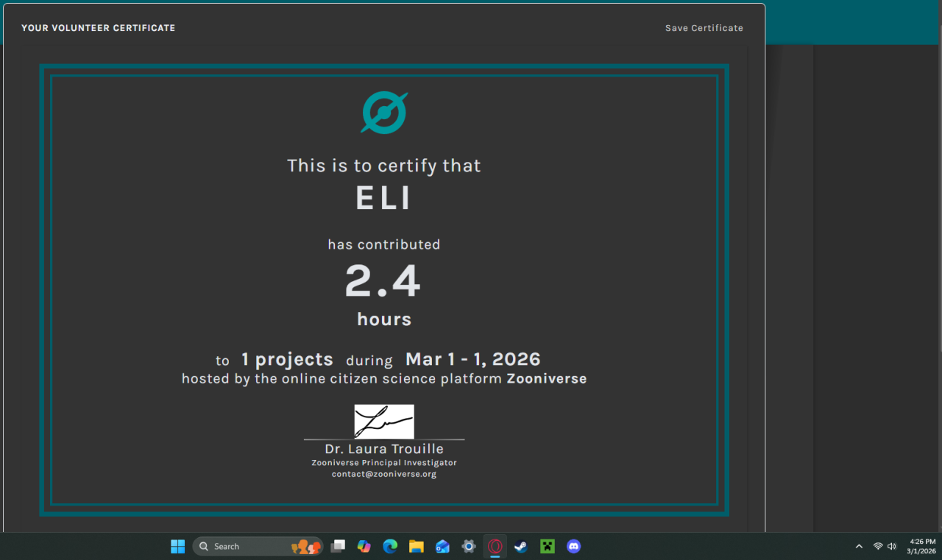
Task: Expand the hidden system tray icons
Action: [859, 546]
